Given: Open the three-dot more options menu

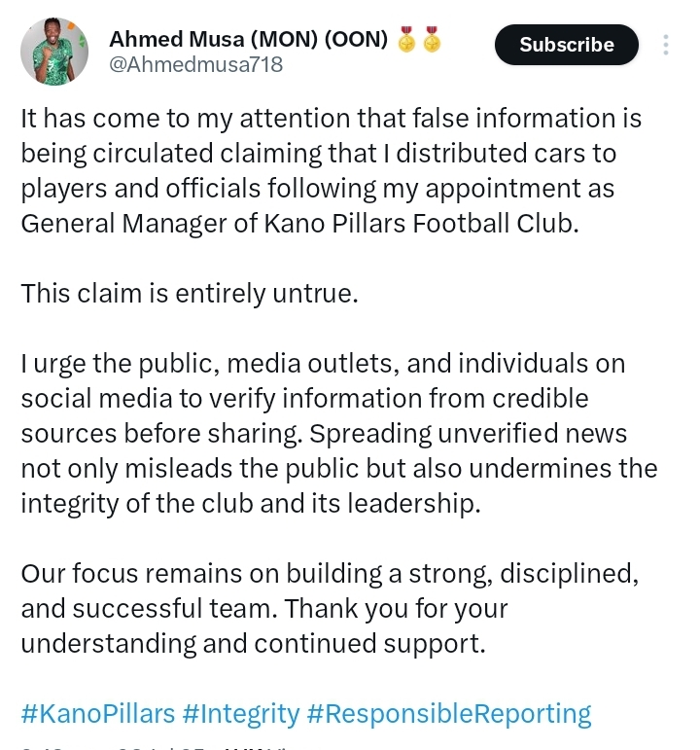Looking at the screenshot, I should pos(666,45).
